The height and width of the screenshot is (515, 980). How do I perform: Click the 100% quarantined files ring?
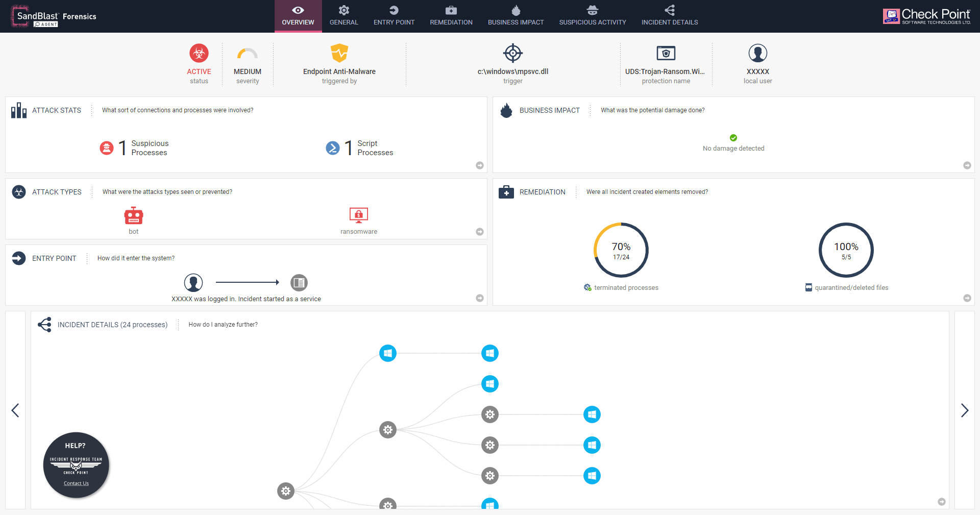point(846,250)
